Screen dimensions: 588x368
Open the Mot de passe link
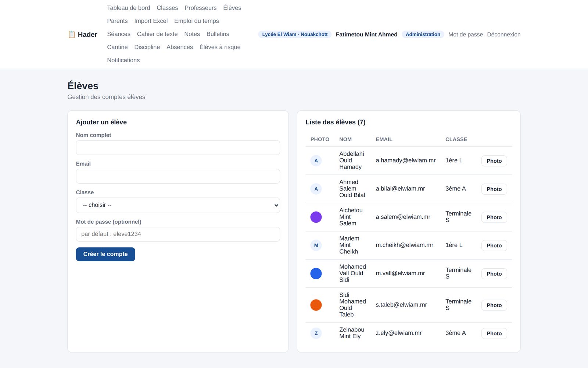(466, 35)
